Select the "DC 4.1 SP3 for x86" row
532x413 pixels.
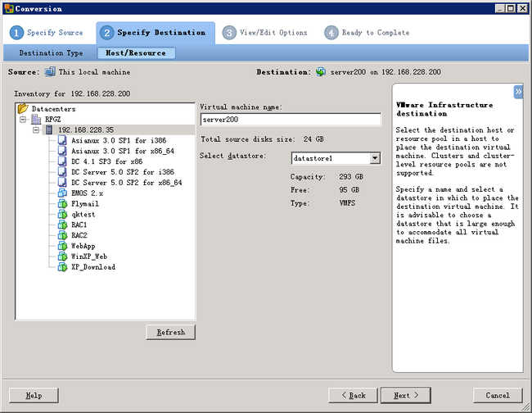click(x=107, y=161)
